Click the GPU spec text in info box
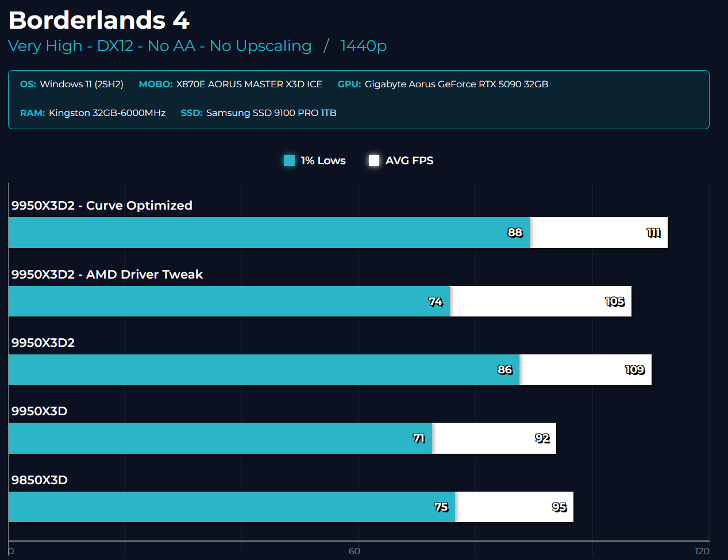Screen dimensions: 728x560 [456, 84]
